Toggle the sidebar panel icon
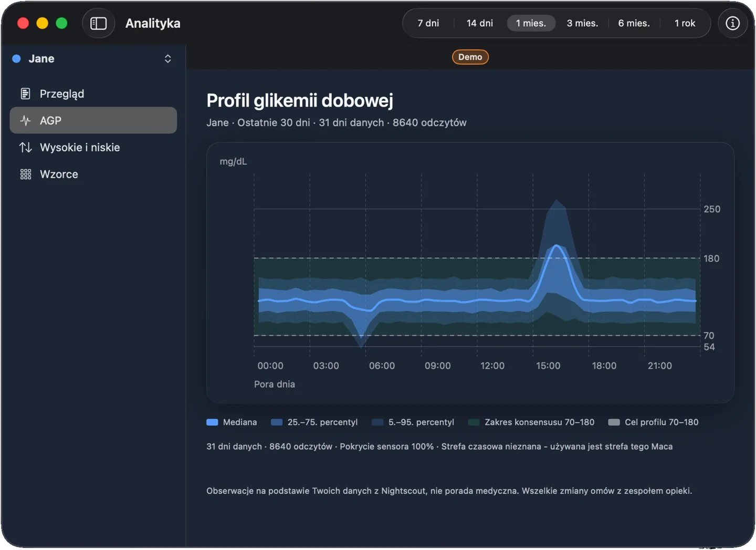Viewport: 756px width, 550px height. (99, 23)
